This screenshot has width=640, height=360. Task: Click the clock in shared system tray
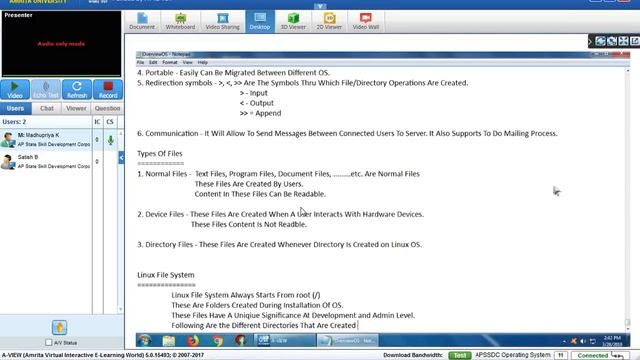pyautogui.click(x=612, y=341)
